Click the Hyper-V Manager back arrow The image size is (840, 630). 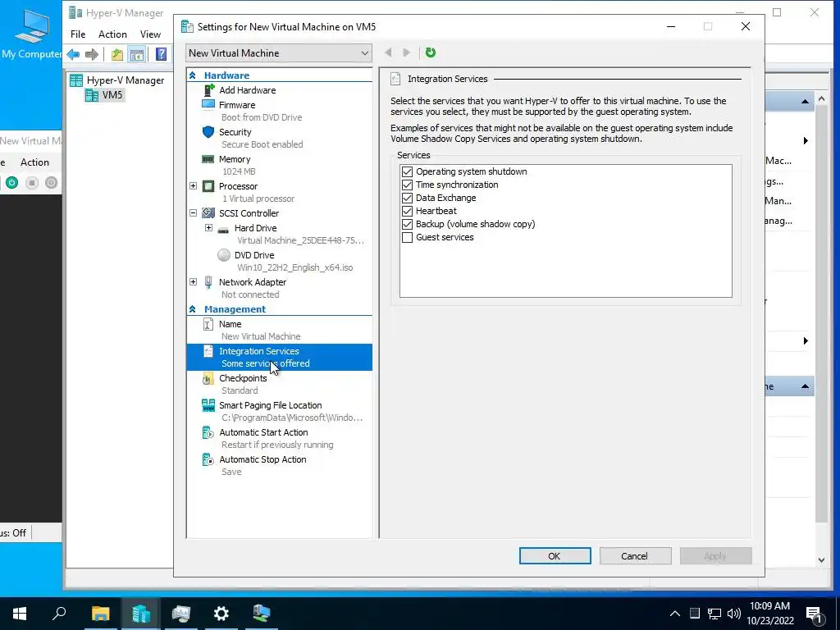pyautogui.click(x=73, y=54)
